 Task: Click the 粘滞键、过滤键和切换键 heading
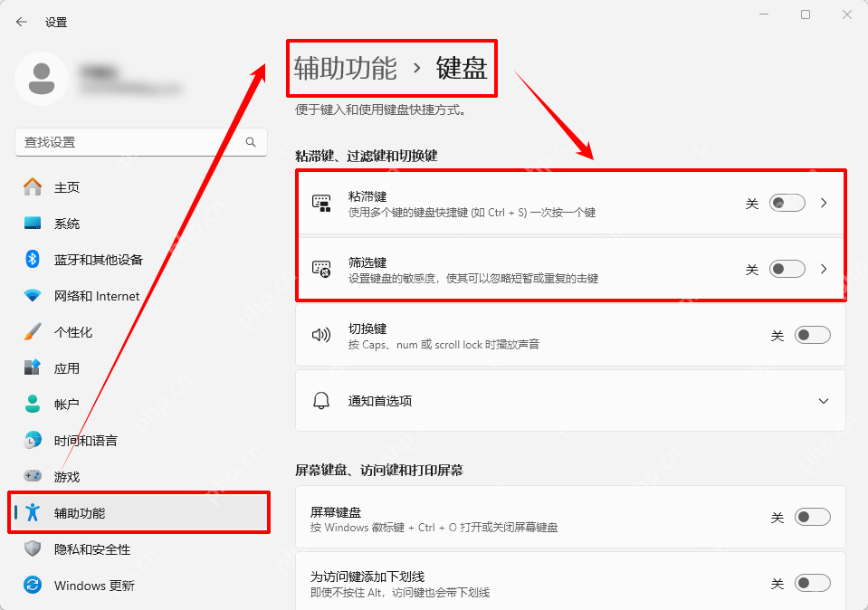point(367,156)
